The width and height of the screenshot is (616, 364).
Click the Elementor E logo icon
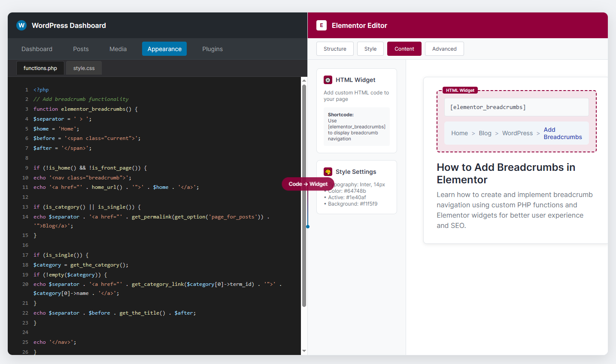tap(322, 25)
